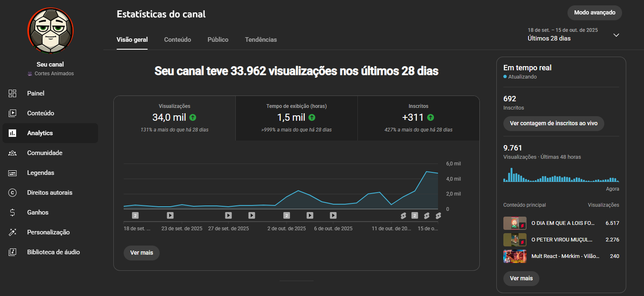Click the views line chart area

[x=280, y=186]
